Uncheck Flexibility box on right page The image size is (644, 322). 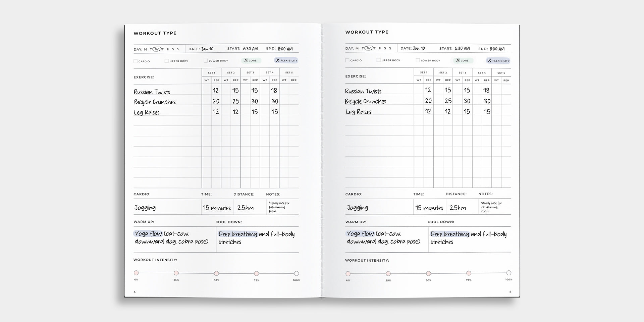pyautogui.click(x=489, y=61)
